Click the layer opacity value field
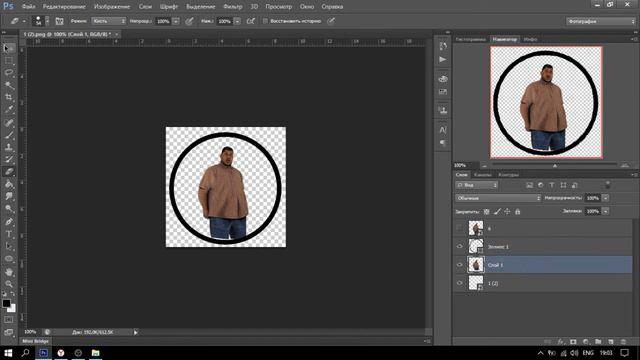 [x=593, y=198]
